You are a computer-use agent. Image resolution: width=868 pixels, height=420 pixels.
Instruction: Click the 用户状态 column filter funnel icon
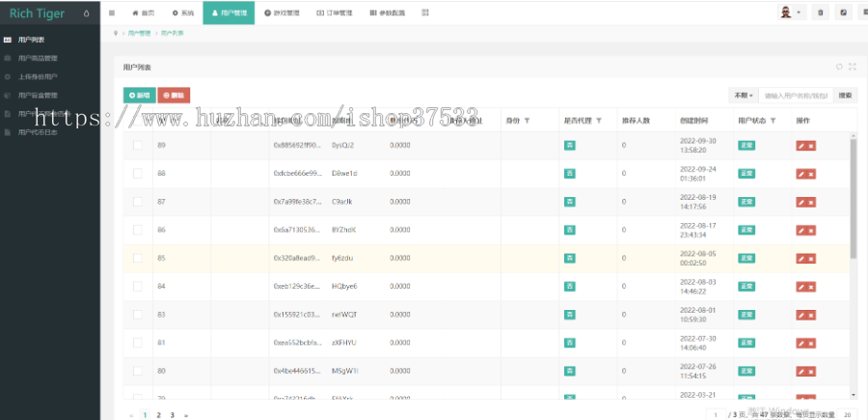click(773, 121)
